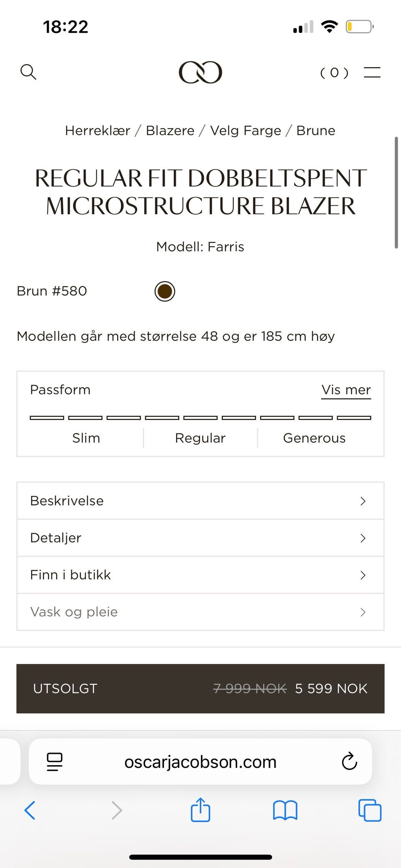
Task: Tap the UTSOLGT price button
Action: coord(200,688)
